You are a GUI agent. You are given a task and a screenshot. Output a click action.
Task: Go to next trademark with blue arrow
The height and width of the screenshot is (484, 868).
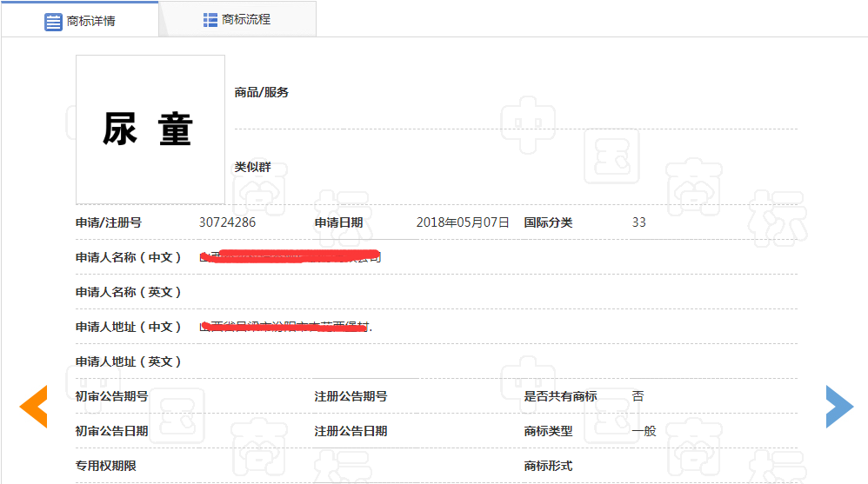pyautogui.click(x=839, y=406)
